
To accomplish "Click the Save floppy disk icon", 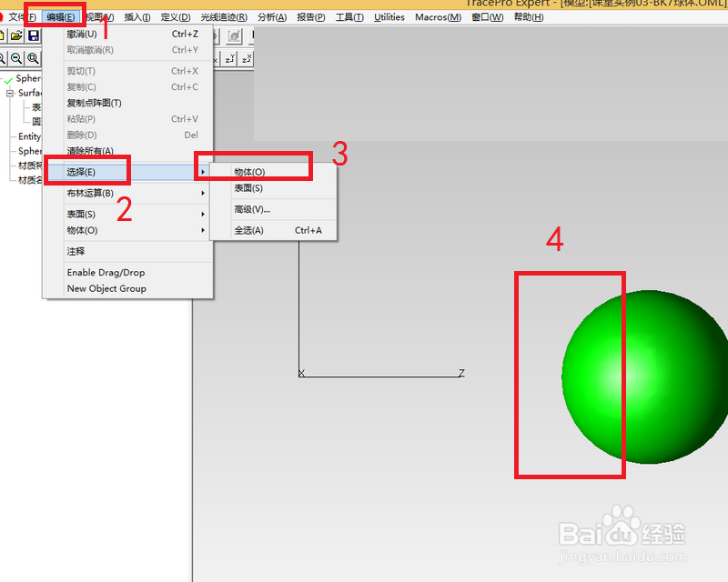I will point(34,35).
